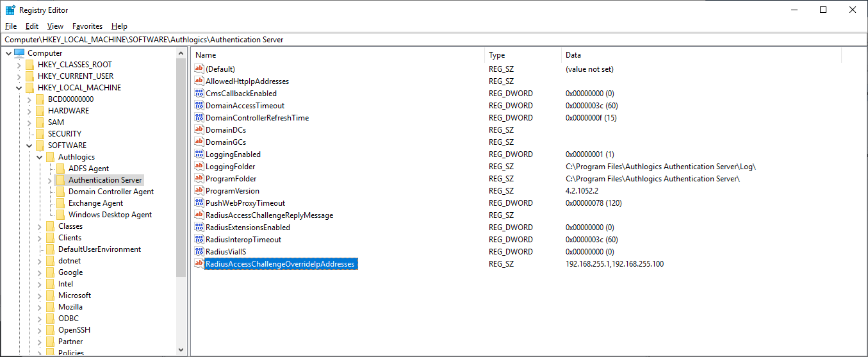Screen dimensions: 868x357
Task: Click the Exchange Agent folder icon
Action: (61, 203)
